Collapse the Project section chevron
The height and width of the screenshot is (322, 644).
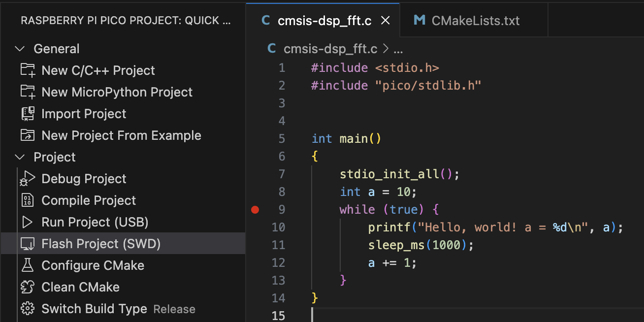[20, 157]
